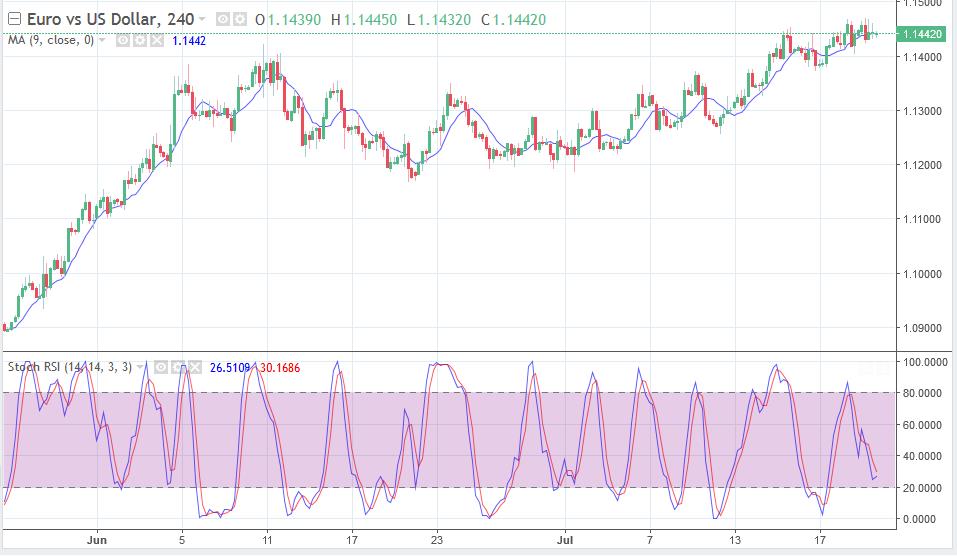Click the 1.10000 price scale label
Viewport: 957px width, 556px height.
[x=922, y=274]
